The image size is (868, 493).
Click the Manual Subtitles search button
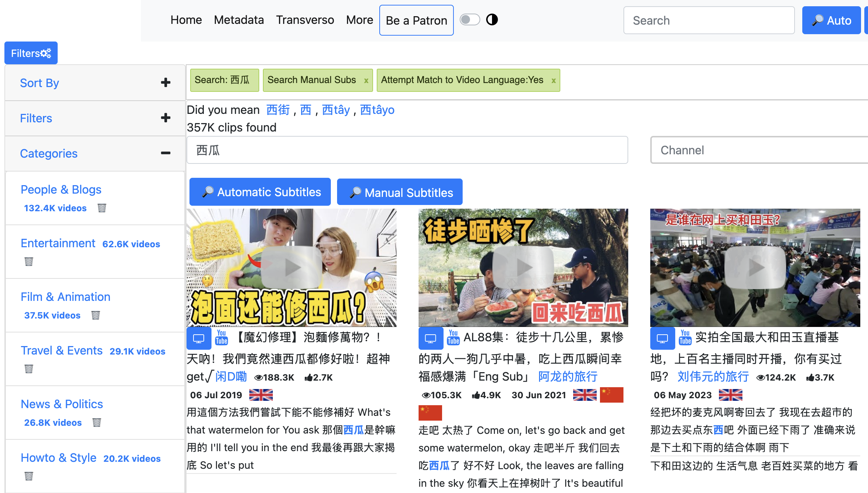click(x=399, y=192)
